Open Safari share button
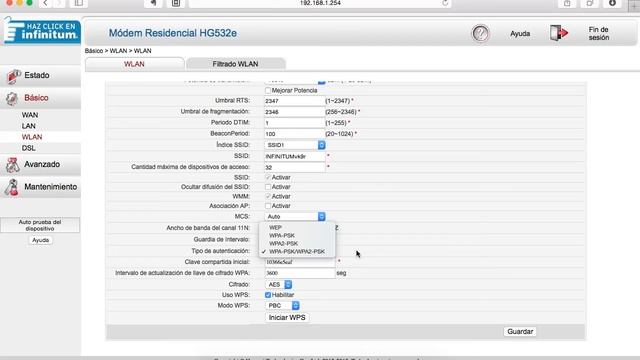This screenshot has height=360, width=640. click(567, 3)
